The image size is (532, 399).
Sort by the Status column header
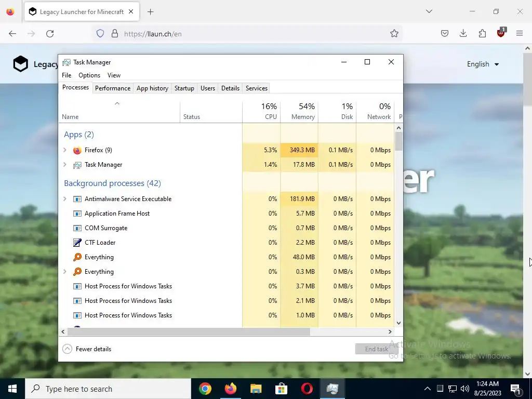click(x=211, y=112)
